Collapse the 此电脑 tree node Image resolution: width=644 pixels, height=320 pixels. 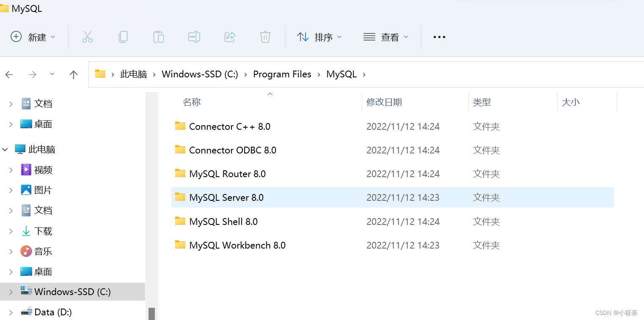[5, 149]
